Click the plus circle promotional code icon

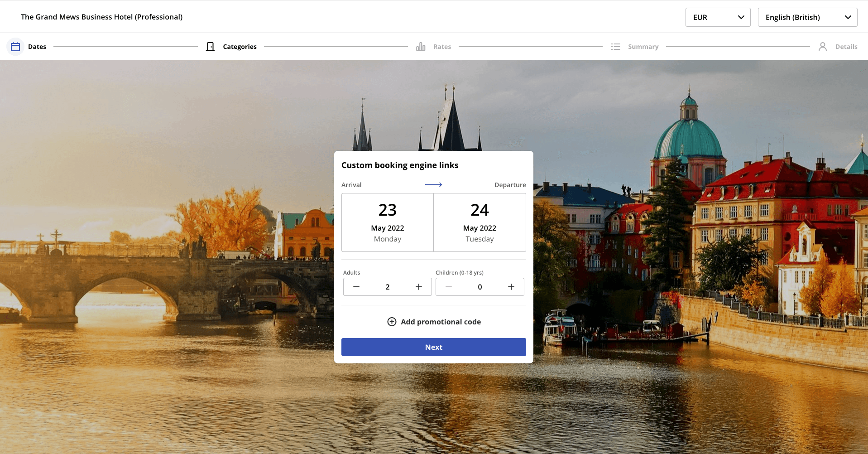click(x=392, y=322)
